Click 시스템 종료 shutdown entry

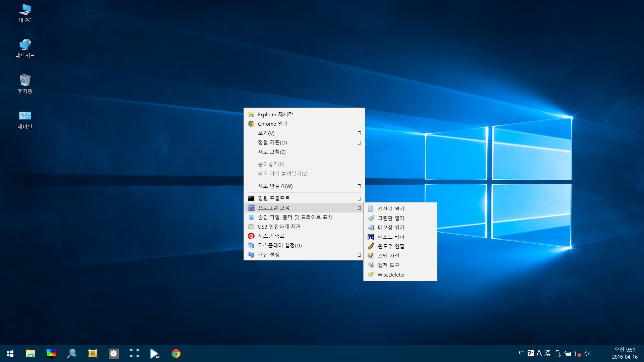point(304,236)
